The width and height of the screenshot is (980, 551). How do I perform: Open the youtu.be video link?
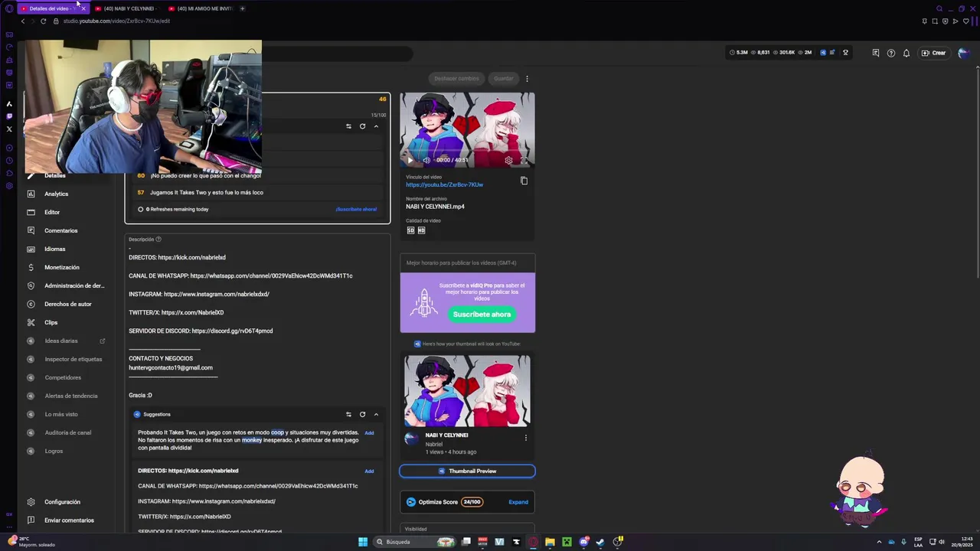pos(444,185)
